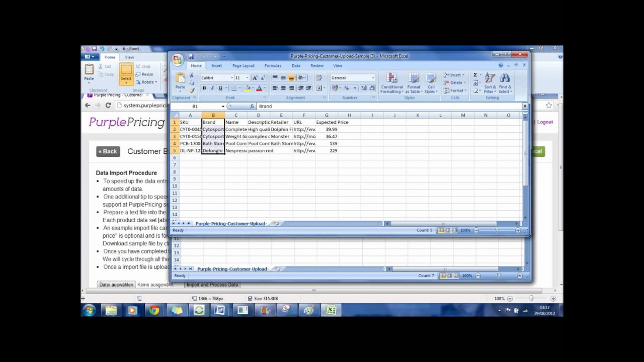Click the Increase Indent icon
The image size is (644, 362).
point(308,88)
